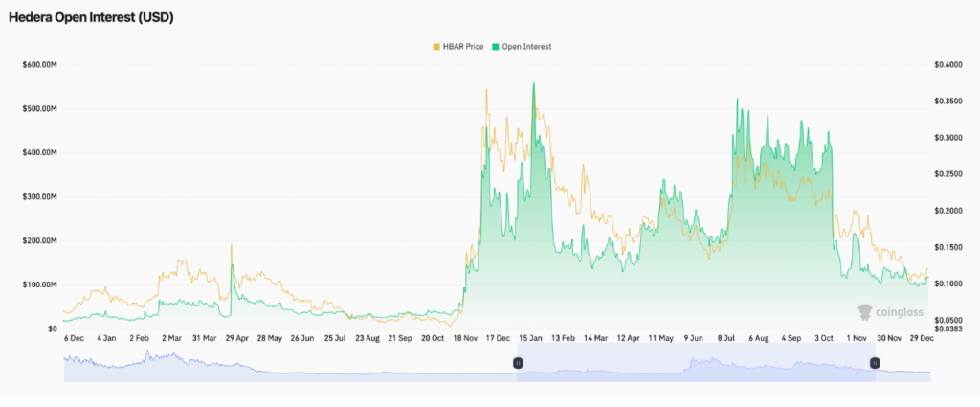Click the 11 May date label
980x407 pixels.
tap(660, 338)
